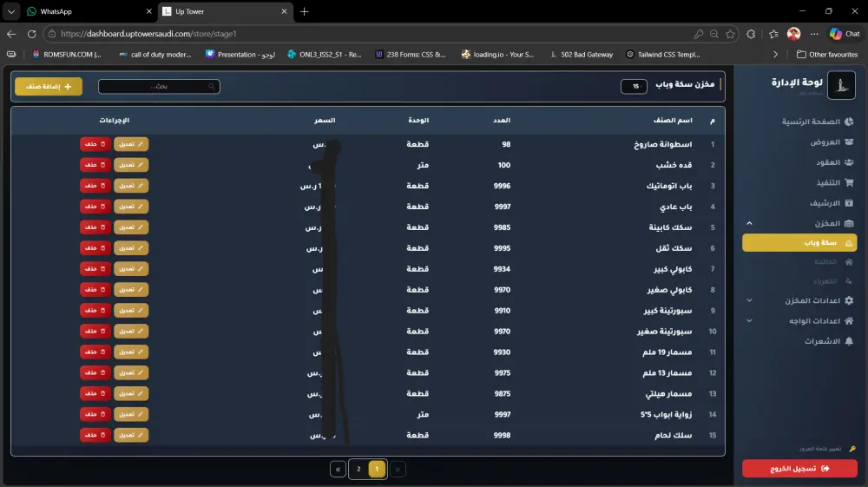Edit row اسطوانة صاروخ with تعديل

pyautogui.click(x=131, y=144)
